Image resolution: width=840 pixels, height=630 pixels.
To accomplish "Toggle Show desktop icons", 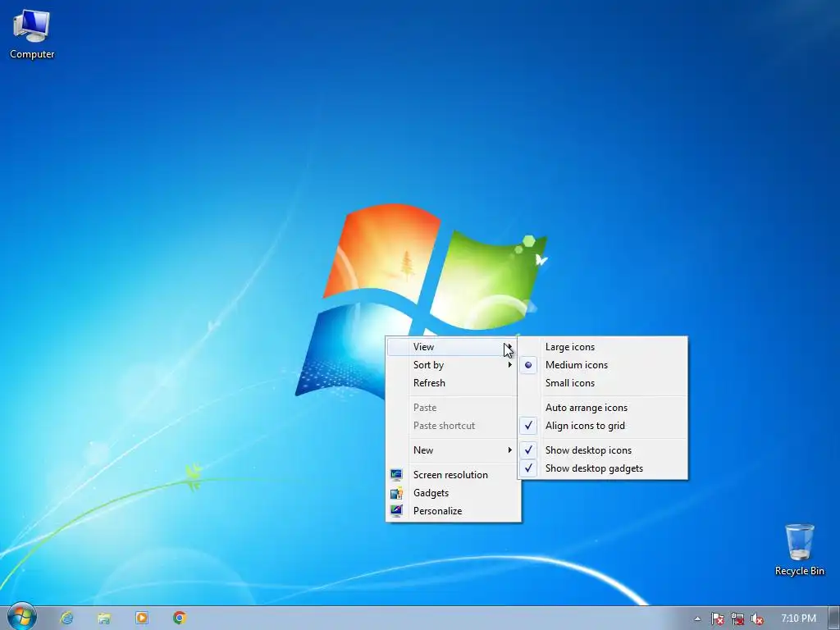I will [x=603, y=450].
